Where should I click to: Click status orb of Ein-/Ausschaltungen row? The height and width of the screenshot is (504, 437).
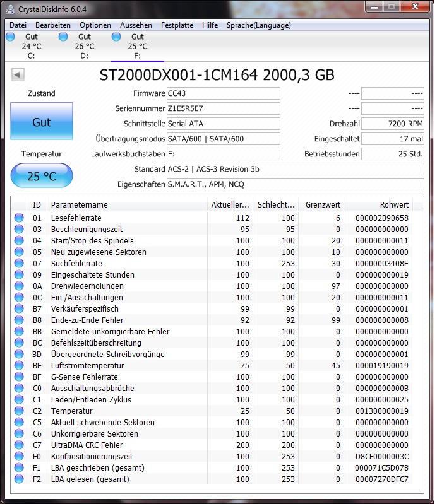[19, 297]
